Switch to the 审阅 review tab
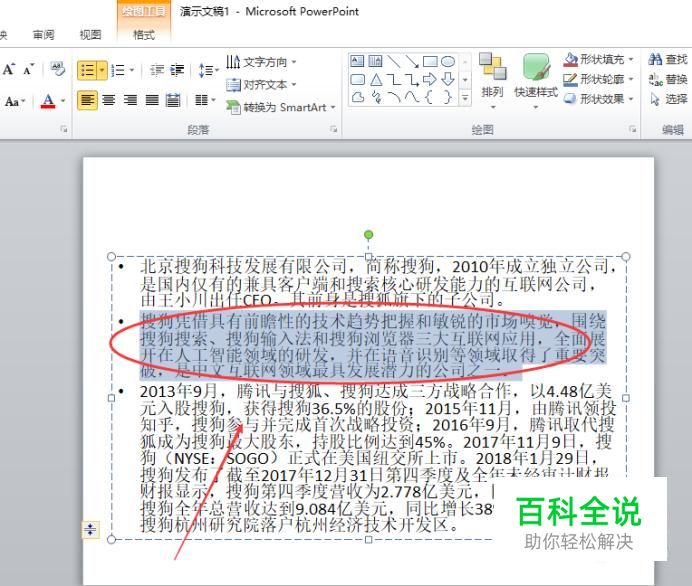Screen dimensions: 692x586 [43, 35]
